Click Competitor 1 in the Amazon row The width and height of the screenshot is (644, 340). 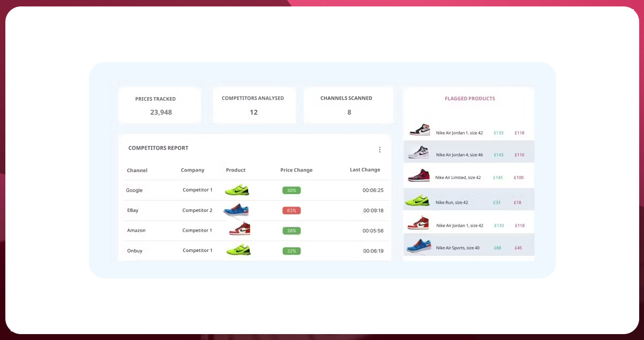(x=197, y=230)
